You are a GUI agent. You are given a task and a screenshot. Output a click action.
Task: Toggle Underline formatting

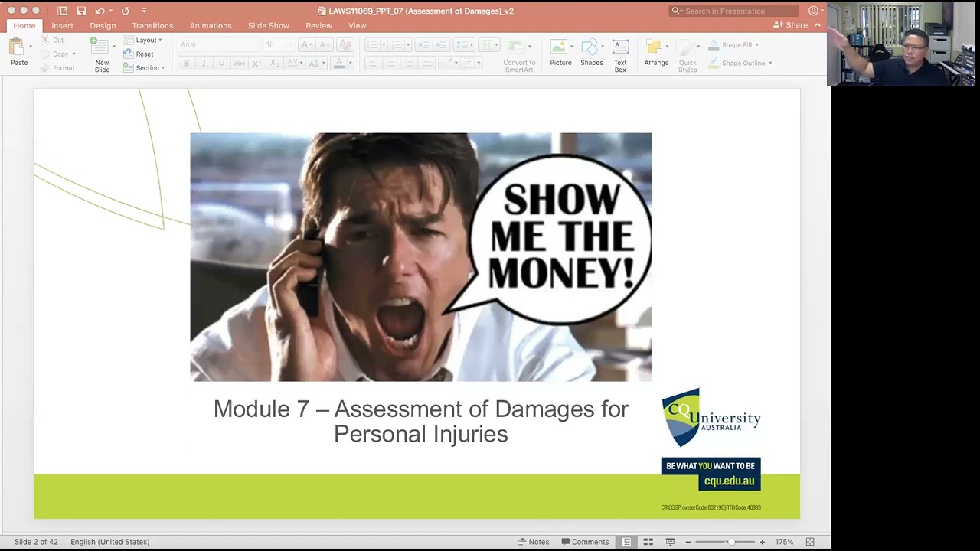[221, 64]
